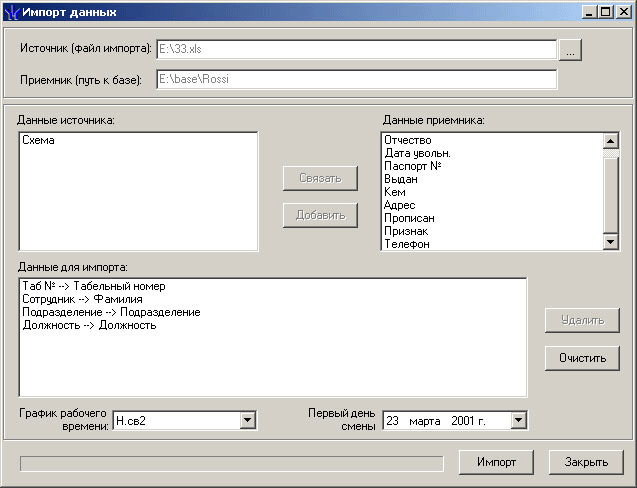Click the year '2001' in date field
637x488 pixels.
point(464,421)
